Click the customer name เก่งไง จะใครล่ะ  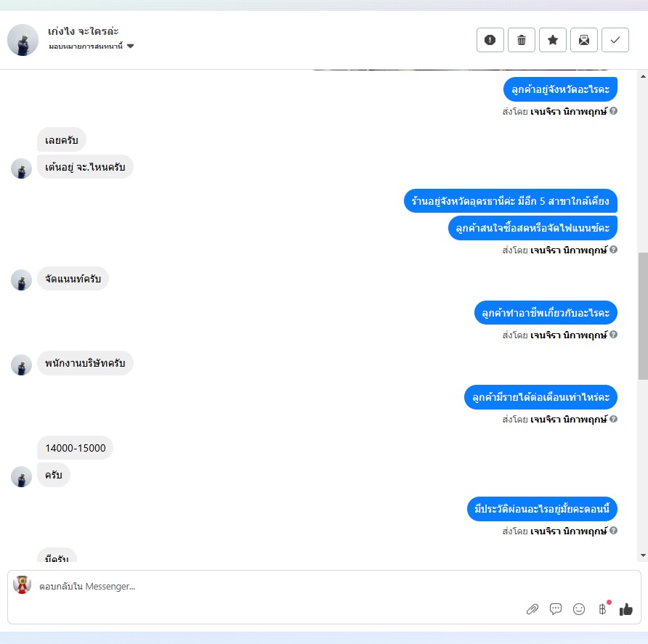tap(83, 31)
